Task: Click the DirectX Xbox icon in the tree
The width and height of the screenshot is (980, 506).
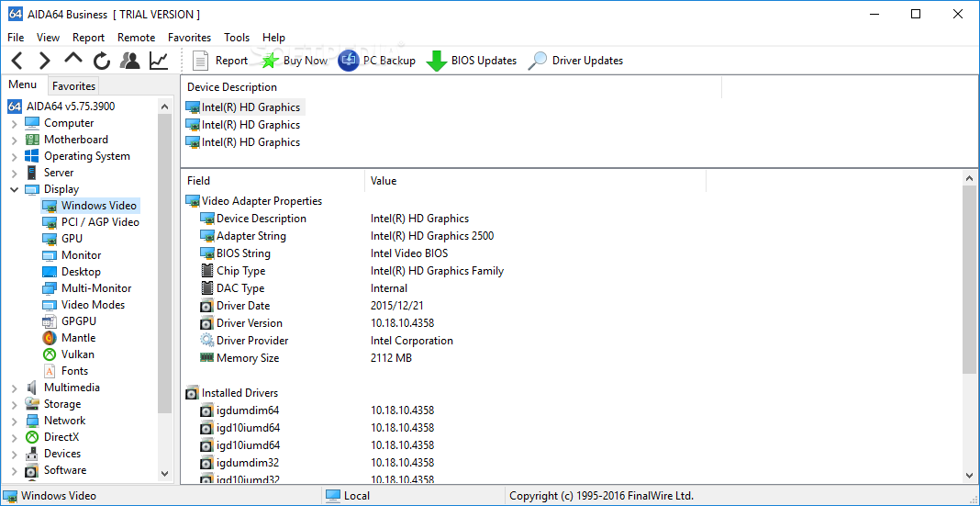Action: (x=32, y=437)
